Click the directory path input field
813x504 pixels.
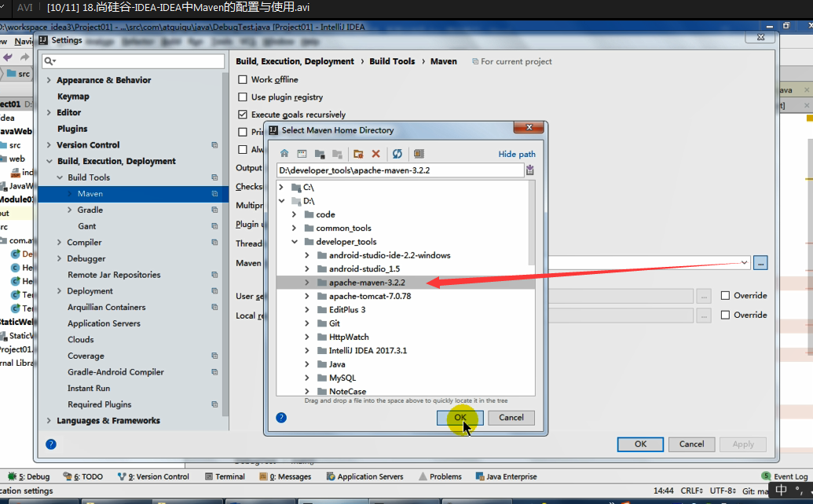[x=400, y=170]
